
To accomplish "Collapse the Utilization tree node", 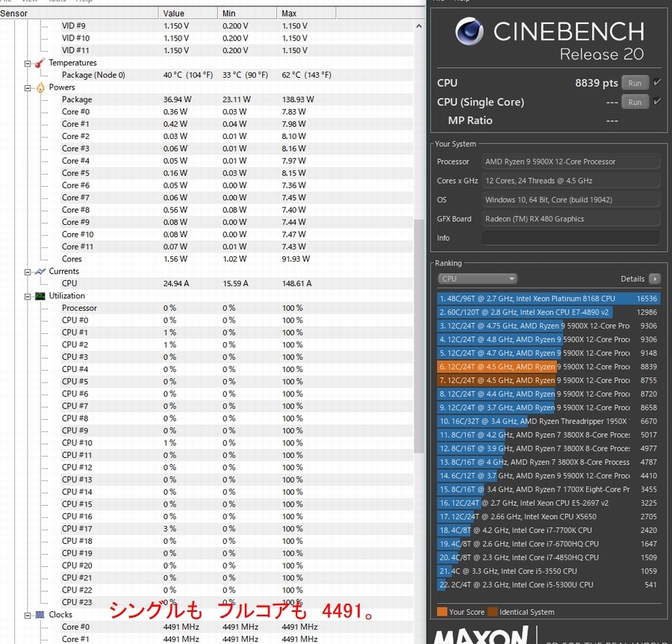I will coord(28,297).
